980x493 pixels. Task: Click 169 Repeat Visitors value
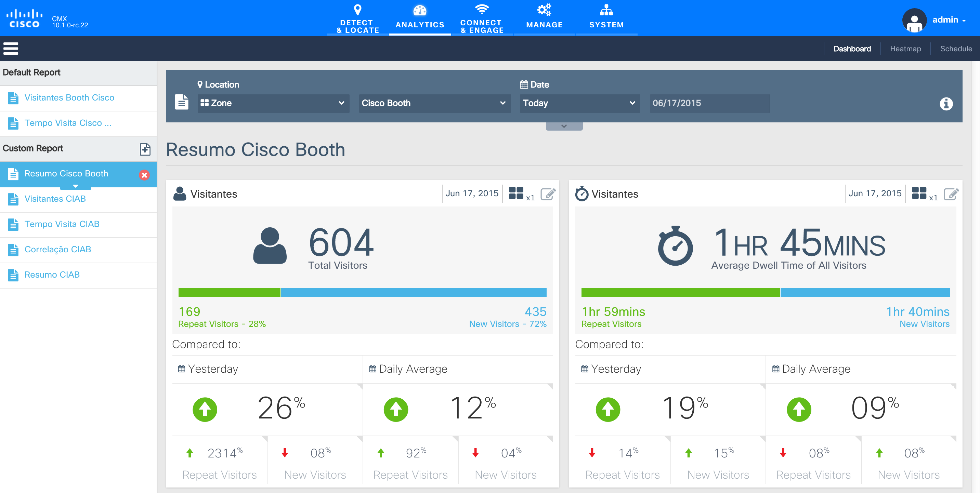(190, 312)
